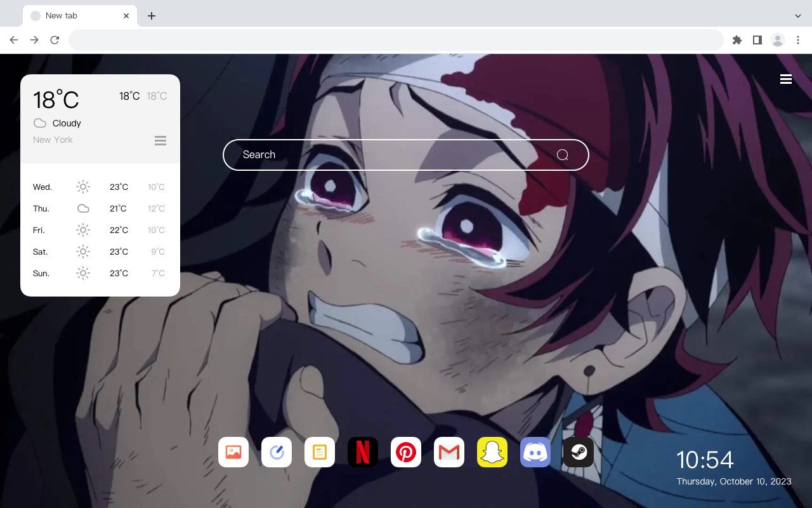
Task: Open the wallpaper gallery shortcut icon
Action: click(x=233, y=452)
